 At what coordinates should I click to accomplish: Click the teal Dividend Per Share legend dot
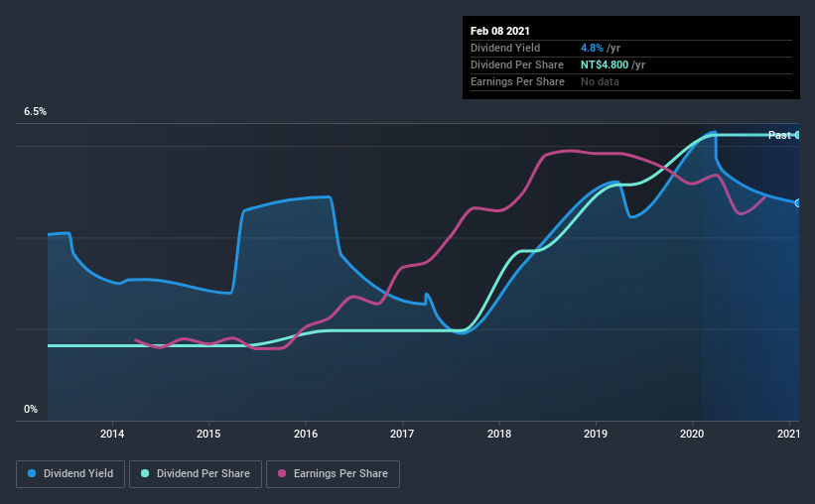145,473
